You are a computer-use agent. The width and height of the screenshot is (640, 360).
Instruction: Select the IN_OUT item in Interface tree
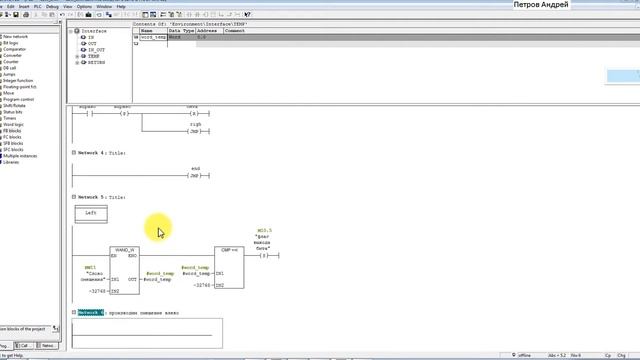(x=96, y=50)
